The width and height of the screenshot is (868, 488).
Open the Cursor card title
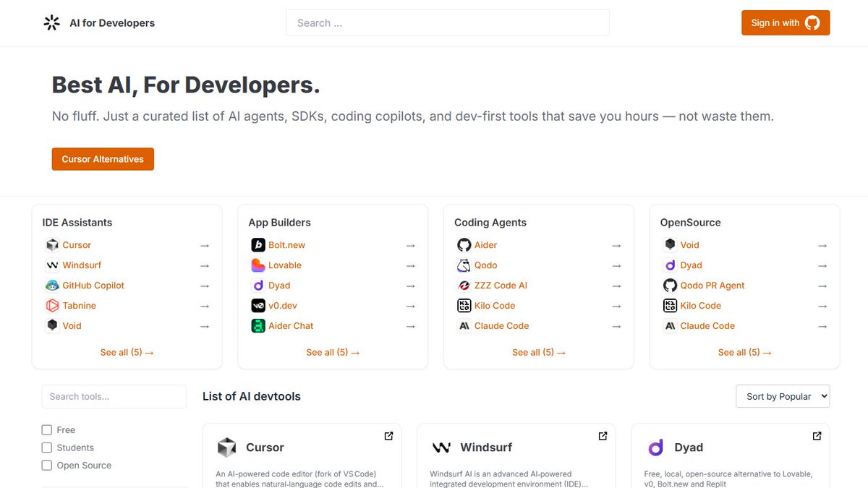pos(265,448)
